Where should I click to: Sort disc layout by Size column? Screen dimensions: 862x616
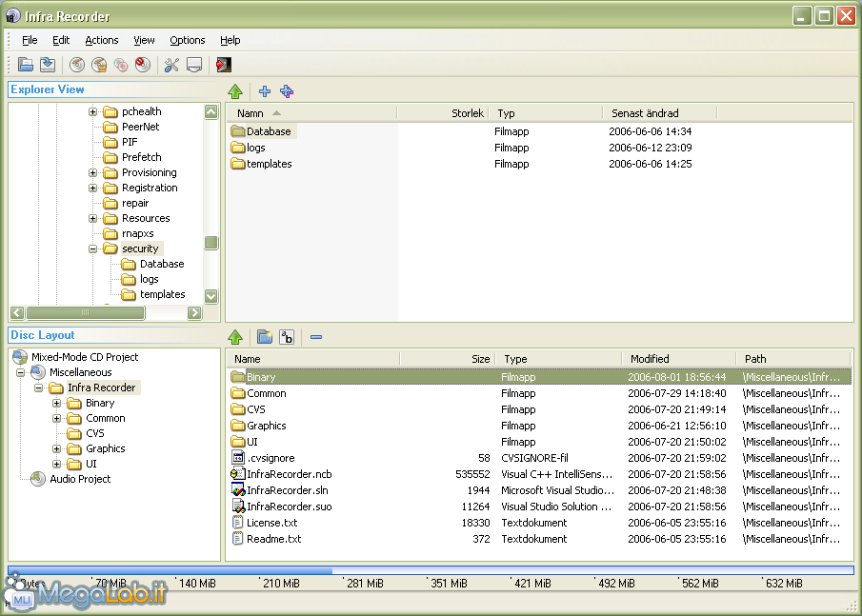click(448, 359)
